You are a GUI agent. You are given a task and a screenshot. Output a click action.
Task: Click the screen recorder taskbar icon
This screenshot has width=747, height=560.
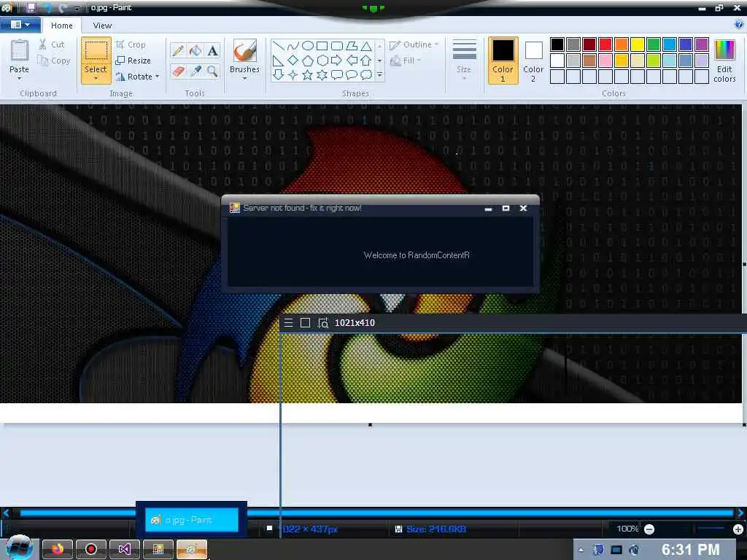(x=91, y=550)
